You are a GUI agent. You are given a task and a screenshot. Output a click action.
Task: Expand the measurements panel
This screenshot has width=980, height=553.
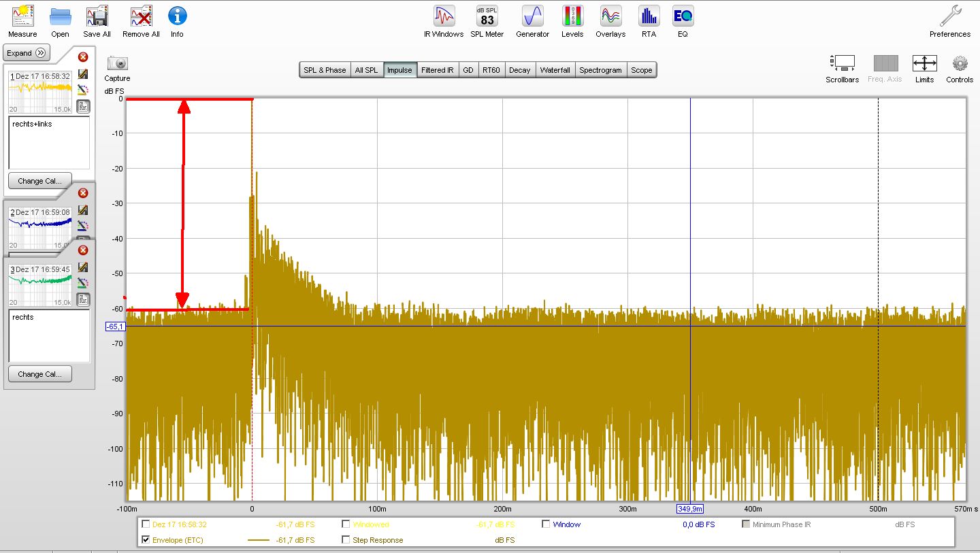pyautogui.click(x=27, y=53)
